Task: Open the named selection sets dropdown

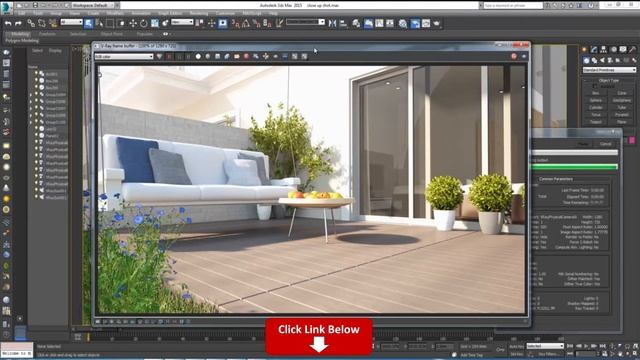Action: point(305,22)
